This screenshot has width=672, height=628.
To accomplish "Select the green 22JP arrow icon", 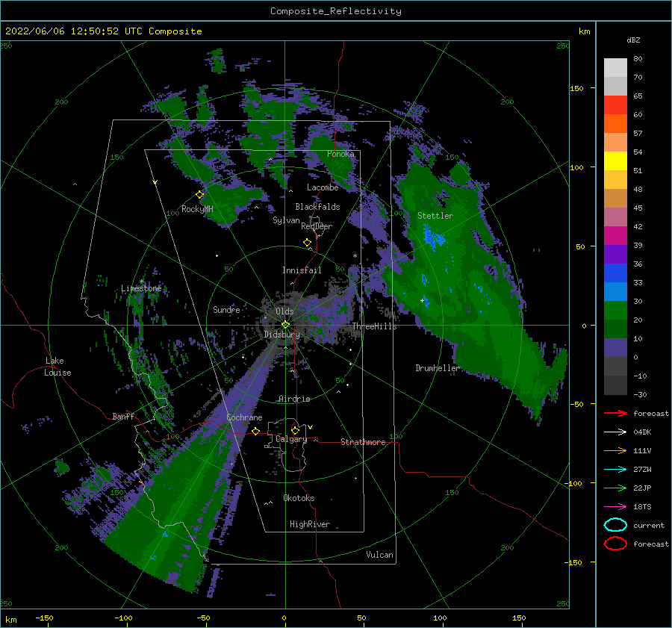I will (x=615, y=488).
